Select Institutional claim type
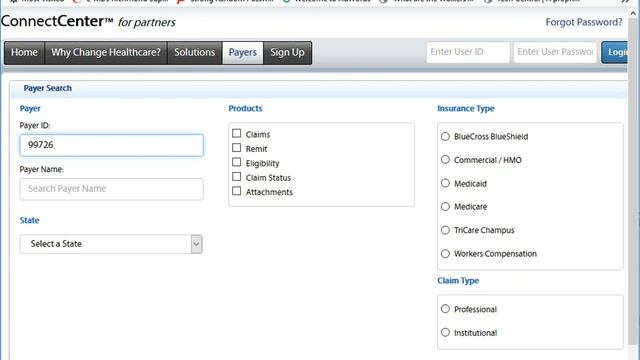The width and height of the screenshot is (640, 360). point(445,333)
